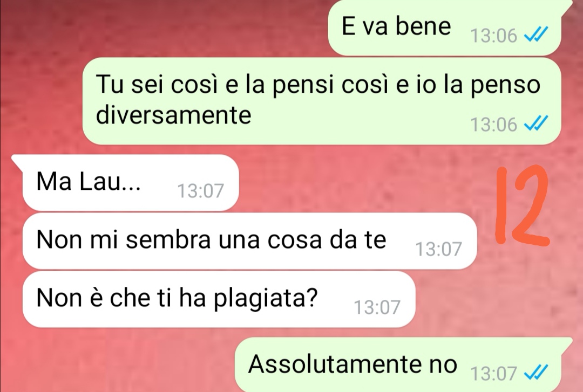Click the 13:07 timestamp on "Assolutamente no"

click(494, 373)
